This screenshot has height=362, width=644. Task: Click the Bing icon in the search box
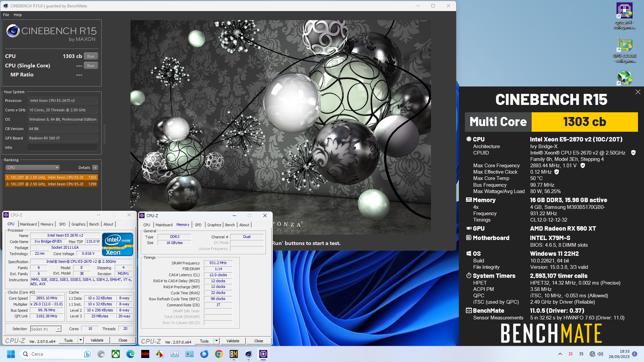(87, 354)
